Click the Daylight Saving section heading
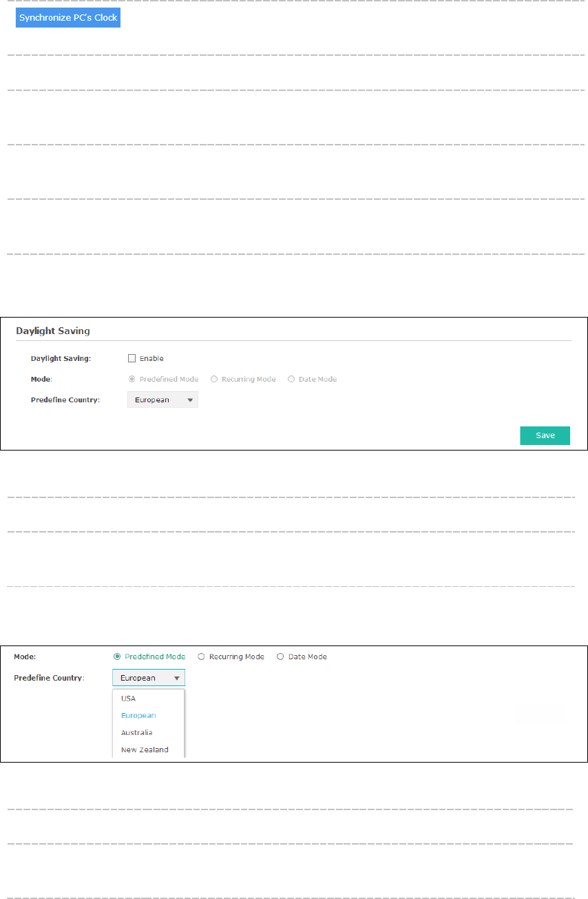This screenshot has height=899, width=588. click(53, 331)
